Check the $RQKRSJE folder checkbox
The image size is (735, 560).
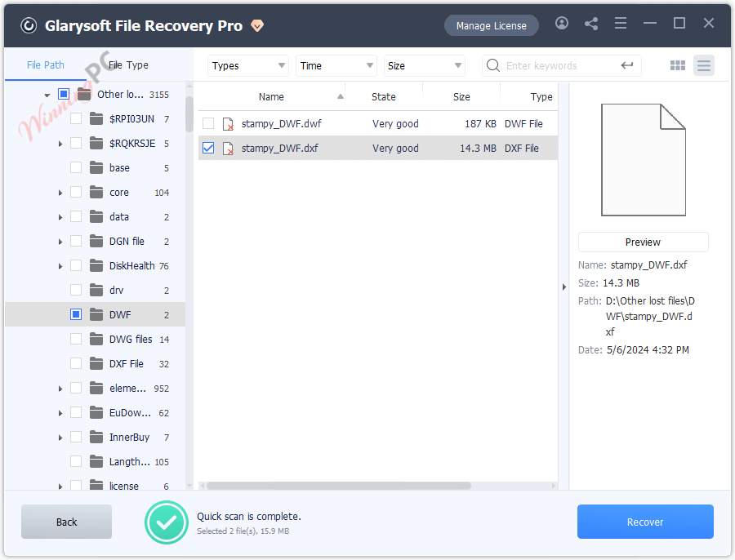tap(76, 143)
